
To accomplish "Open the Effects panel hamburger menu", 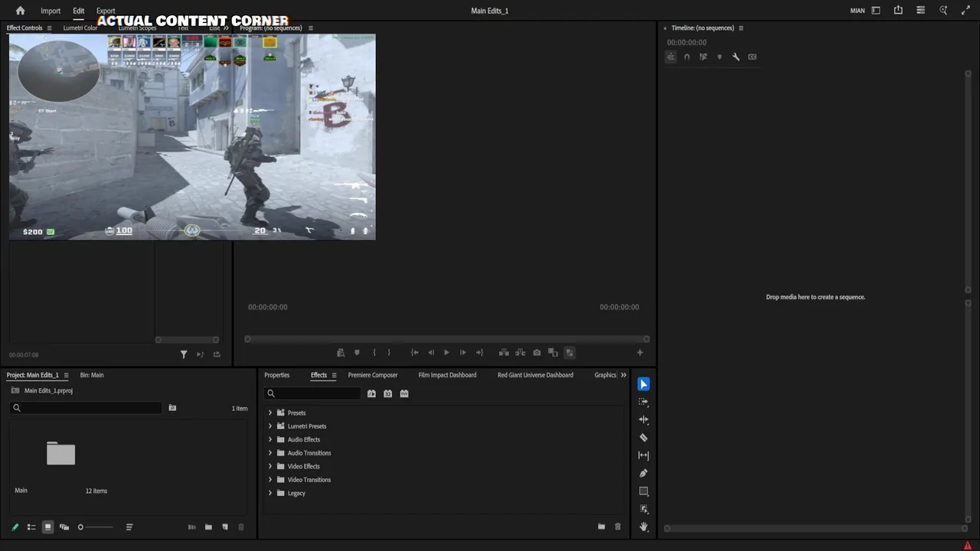I will [334, 375].
